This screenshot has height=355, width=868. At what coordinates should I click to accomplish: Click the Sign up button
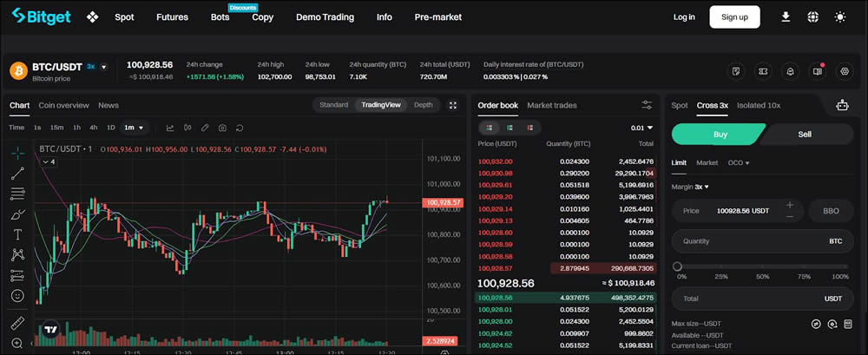click(734, 16)
